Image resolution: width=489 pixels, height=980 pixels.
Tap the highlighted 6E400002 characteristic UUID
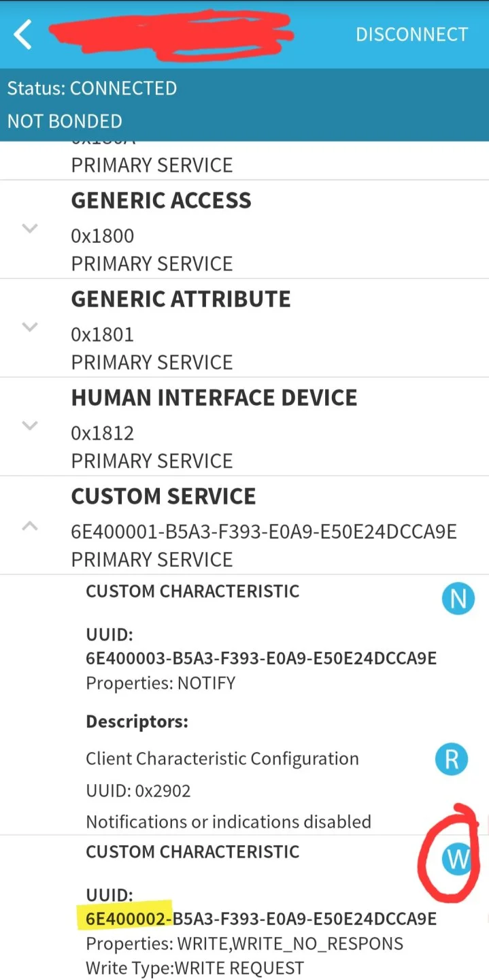click(x=261, y=919)
